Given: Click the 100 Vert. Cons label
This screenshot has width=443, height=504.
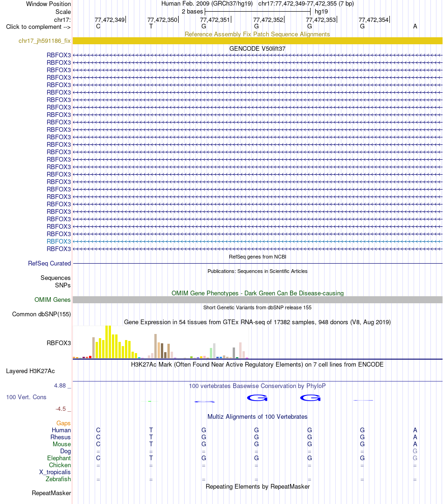Looking at the screenshot, I should [26, 397].
